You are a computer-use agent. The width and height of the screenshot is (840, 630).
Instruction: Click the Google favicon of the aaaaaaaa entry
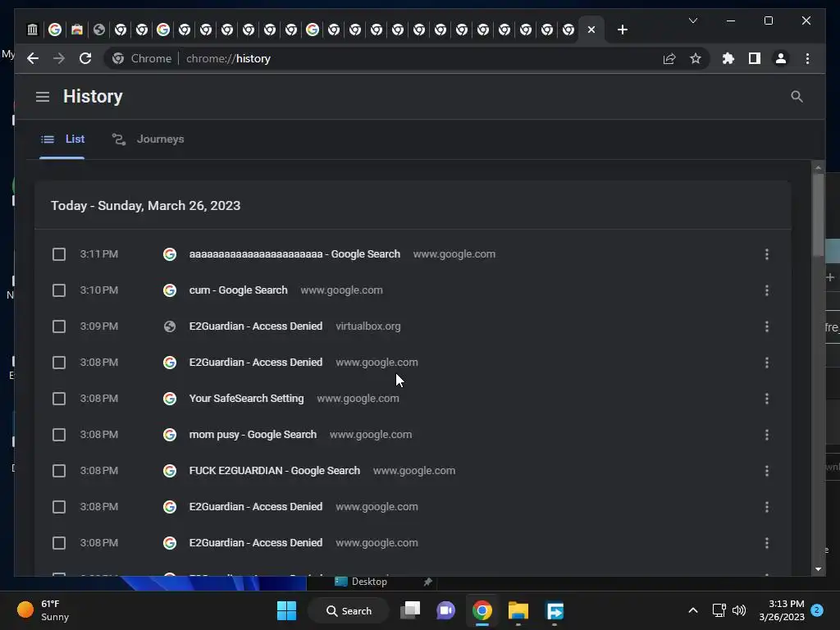click(170, 254)
